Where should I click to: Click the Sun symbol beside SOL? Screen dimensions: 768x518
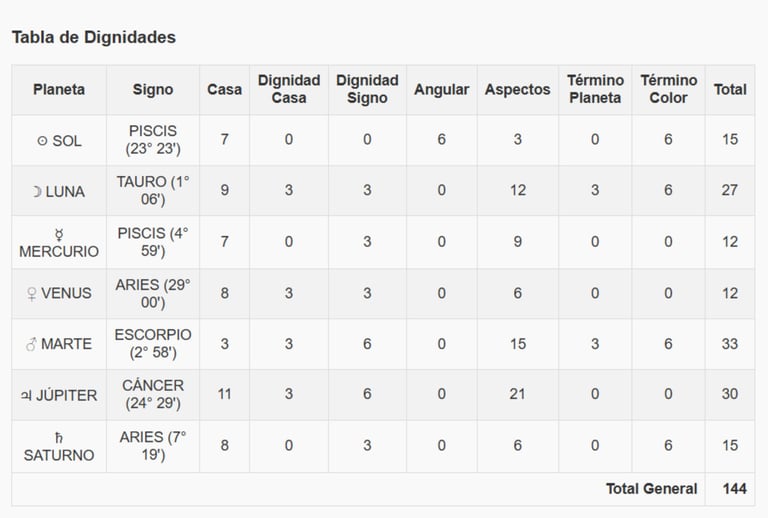42,141
